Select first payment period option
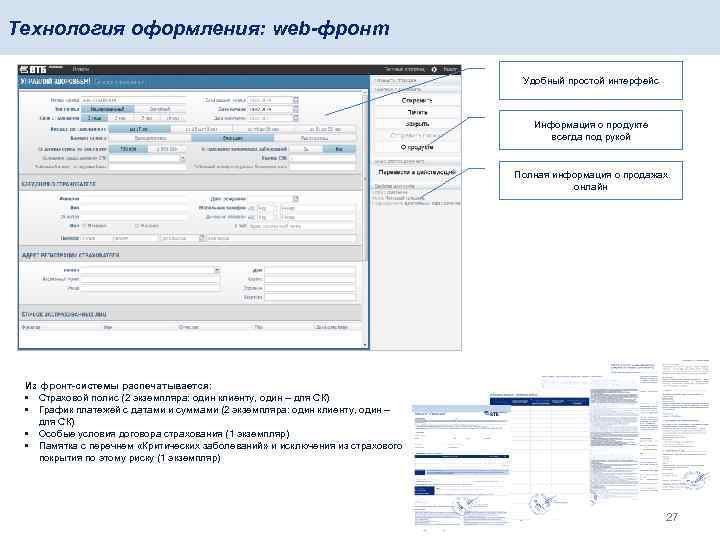The image size is (720, 540). (139, 129)
